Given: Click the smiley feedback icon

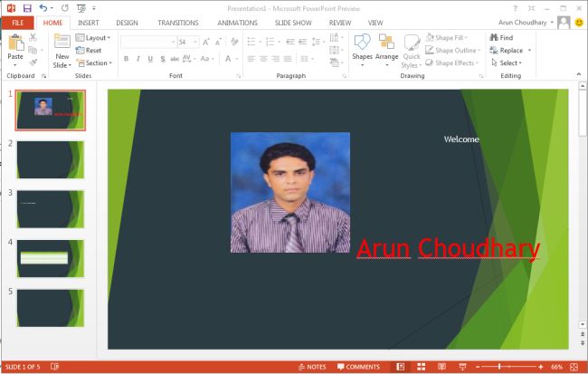Looking at the screenshot, I should (x=579, y=23).
